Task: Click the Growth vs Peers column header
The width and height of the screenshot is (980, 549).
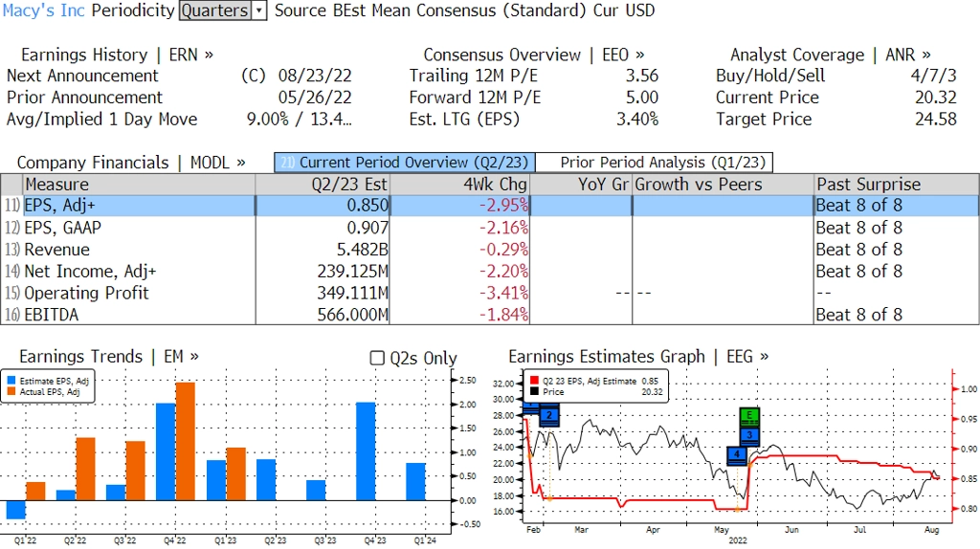Action: pyautogui.click(x=724, y=185)
